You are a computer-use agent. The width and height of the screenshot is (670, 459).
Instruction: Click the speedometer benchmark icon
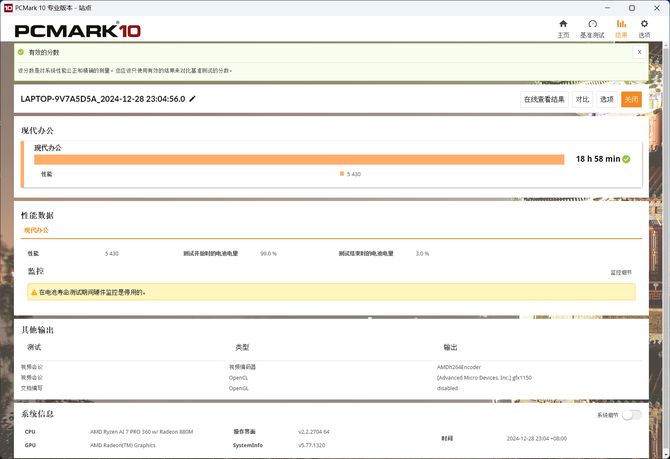[592, 24]
